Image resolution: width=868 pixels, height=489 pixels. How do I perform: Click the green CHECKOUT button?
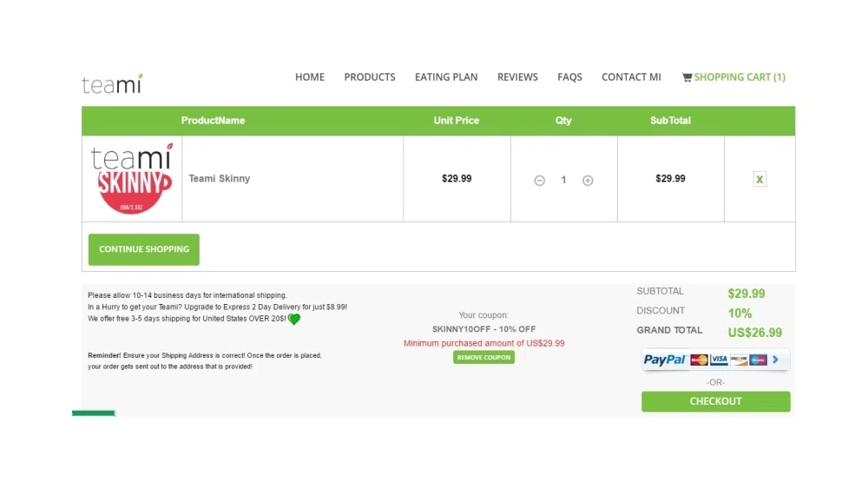point(716,401)
